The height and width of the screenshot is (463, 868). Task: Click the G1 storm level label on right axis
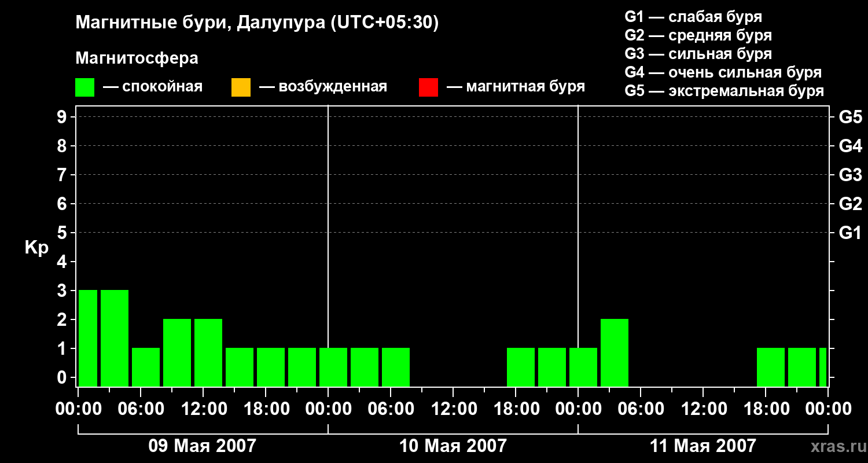[x=850, y=233]
